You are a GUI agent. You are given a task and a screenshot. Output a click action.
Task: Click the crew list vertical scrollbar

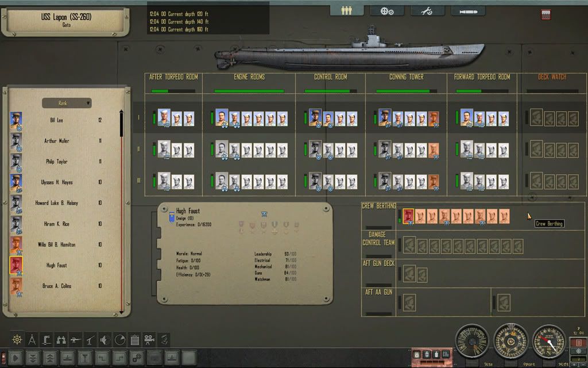click(x=122, y=212)
